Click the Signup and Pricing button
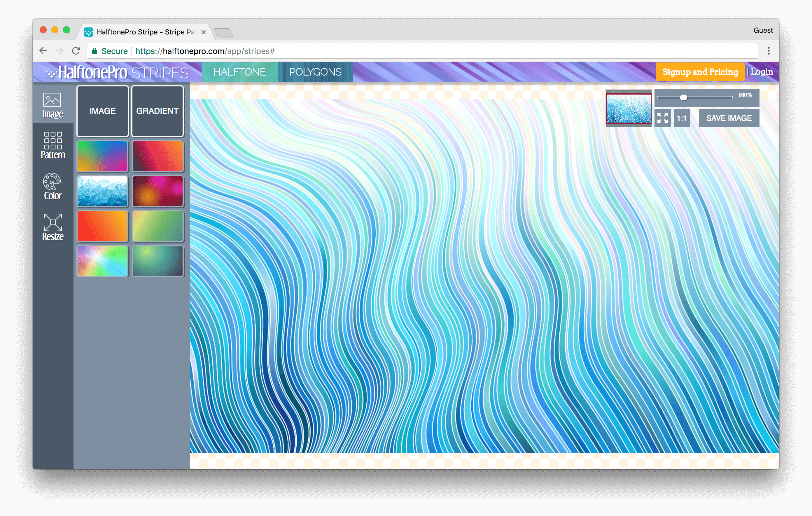 (x=701, y=72)
